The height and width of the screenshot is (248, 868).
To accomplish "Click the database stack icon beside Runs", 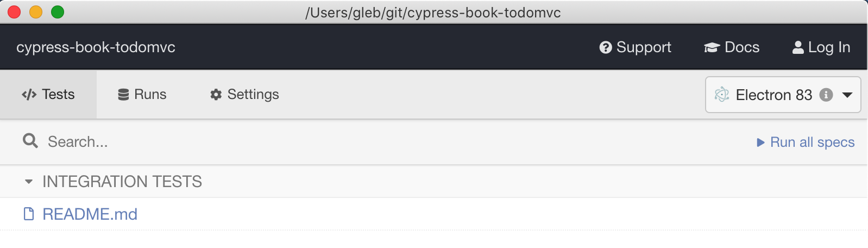I will 123,95.
